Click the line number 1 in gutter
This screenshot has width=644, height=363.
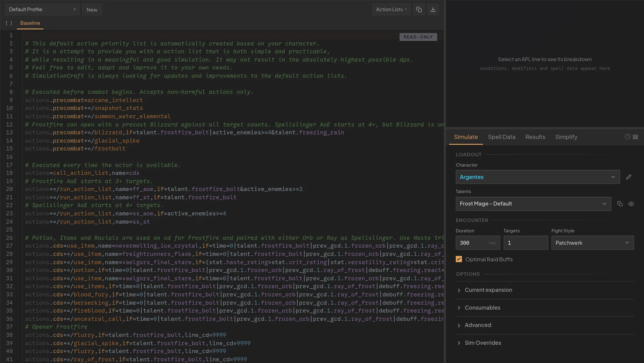[11, 35]
